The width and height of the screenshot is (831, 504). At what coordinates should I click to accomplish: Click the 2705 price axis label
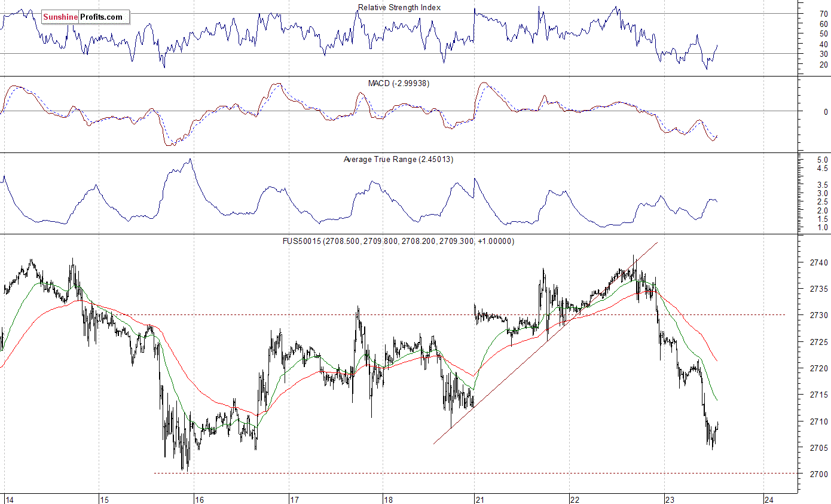818,448
